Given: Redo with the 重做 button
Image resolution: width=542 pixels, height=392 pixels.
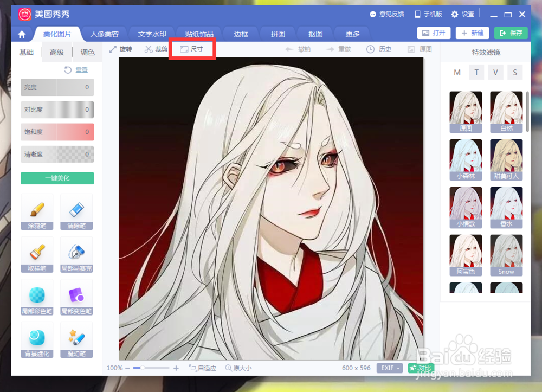Looking at the screenshot, I should click(338, 49).
